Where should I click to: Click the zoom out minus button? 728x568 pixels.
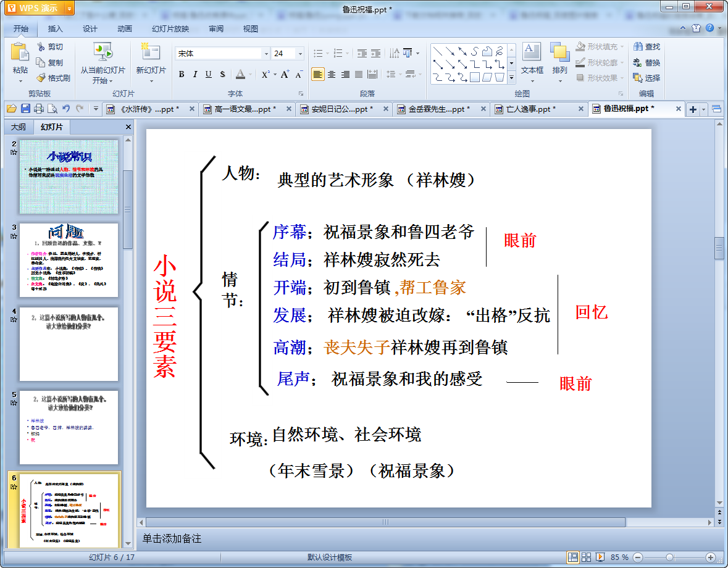pyautogui.click(x=638, y=557)
